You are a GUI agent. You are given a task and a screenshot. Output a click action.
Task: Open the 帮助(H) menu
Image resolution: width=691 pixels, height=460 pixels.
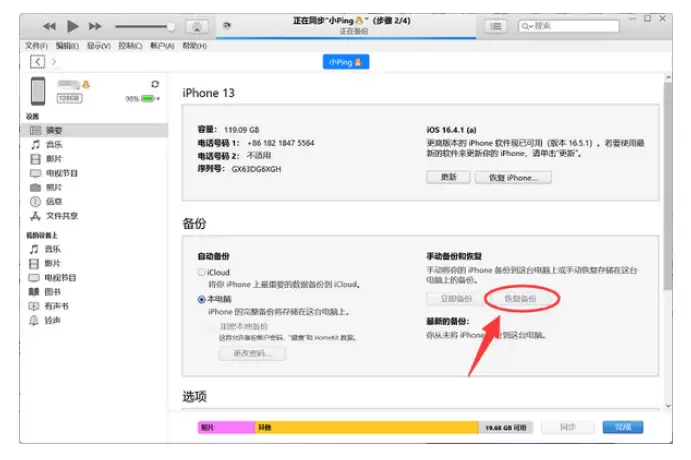click(194, 46)
